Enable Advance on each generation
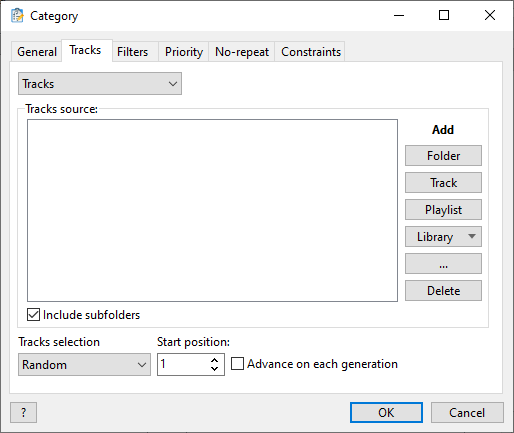This screenshot has width=514, height=433. [237, 364]
